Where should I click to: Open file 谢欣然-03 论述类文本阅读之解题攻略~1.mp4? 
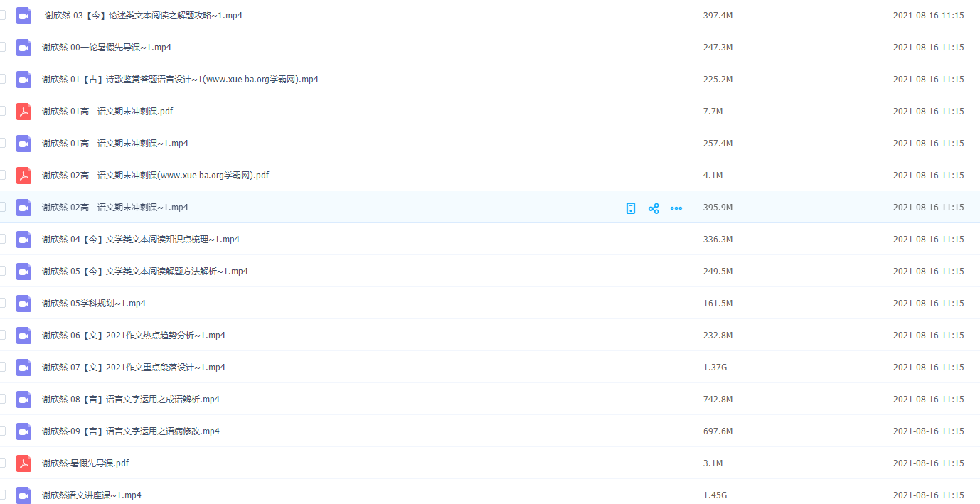click(143, 16)
